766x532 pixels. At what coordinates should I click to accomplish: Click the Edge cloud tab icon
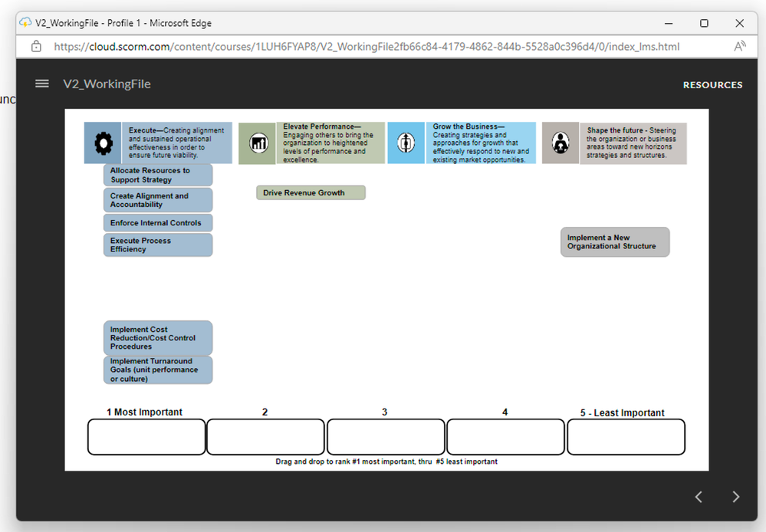click(x=25, y=22)
